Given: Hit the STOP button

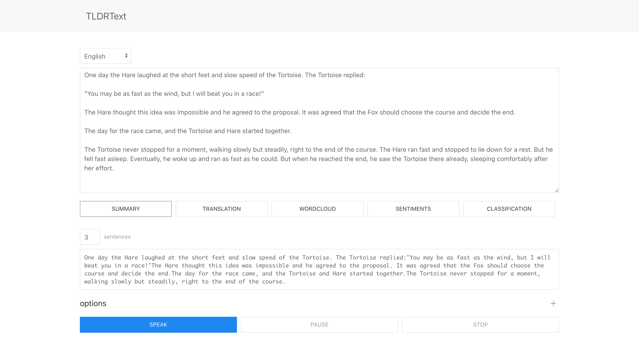Looking at the screenshot, I should point(480,325).
